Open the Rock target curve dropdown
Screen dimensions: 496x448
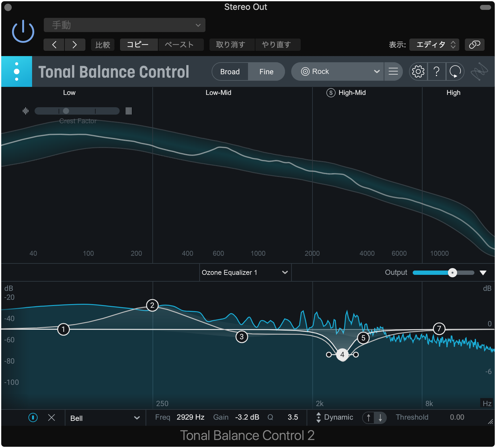click(337, 71)
